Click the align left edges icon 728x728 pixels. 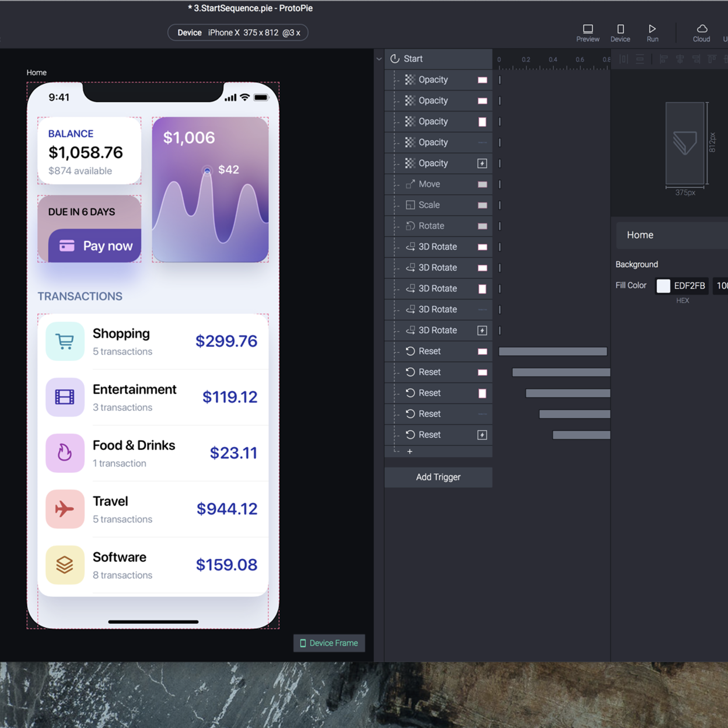tap(663, 59)
